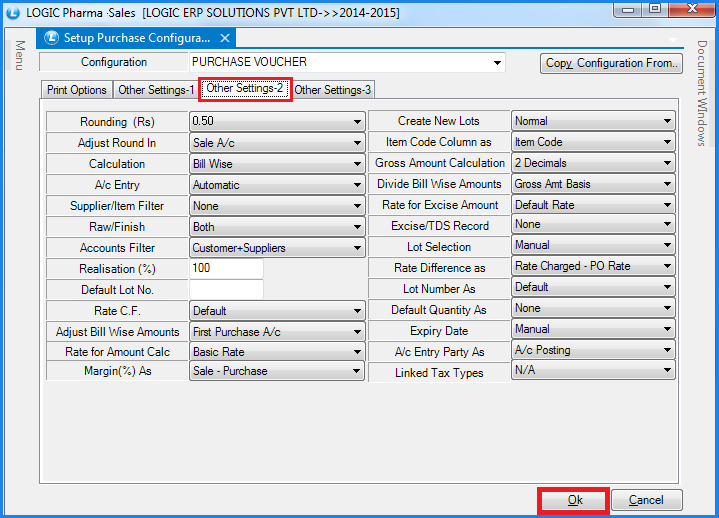Click the Realisation (%) input field
Screen dimensions: 719x518
pyautogui.click(x=226, y=269)
